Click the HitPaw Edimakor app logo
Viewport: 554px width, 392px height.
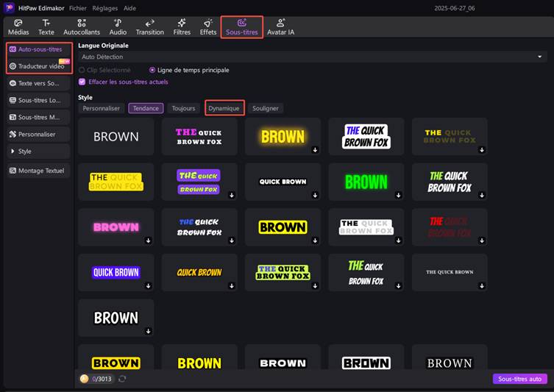coord(9,8)
